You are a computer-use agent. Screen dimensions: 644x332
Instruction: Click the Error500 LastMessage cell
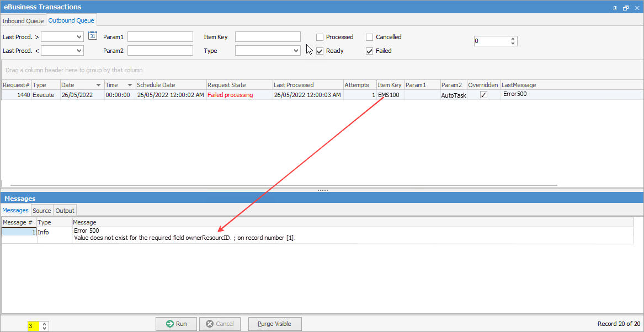point(572,95)
